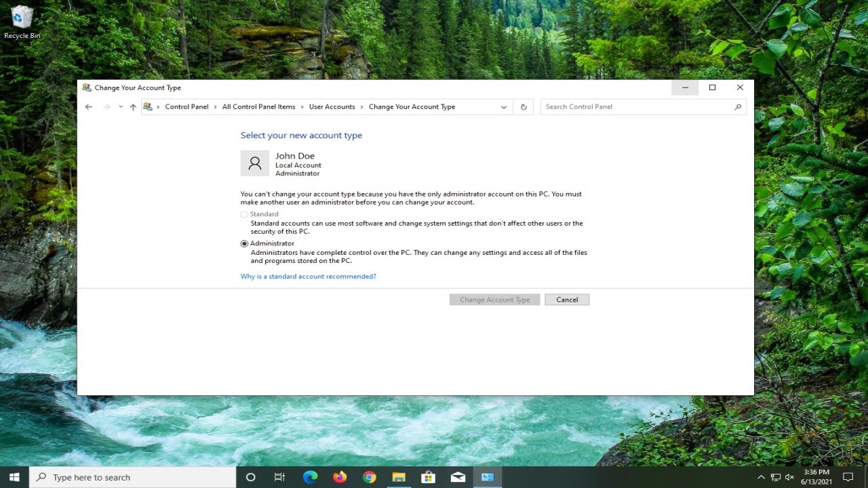Click 'Select your new account type' heading

pyautogui.click(x=301, y=136)
